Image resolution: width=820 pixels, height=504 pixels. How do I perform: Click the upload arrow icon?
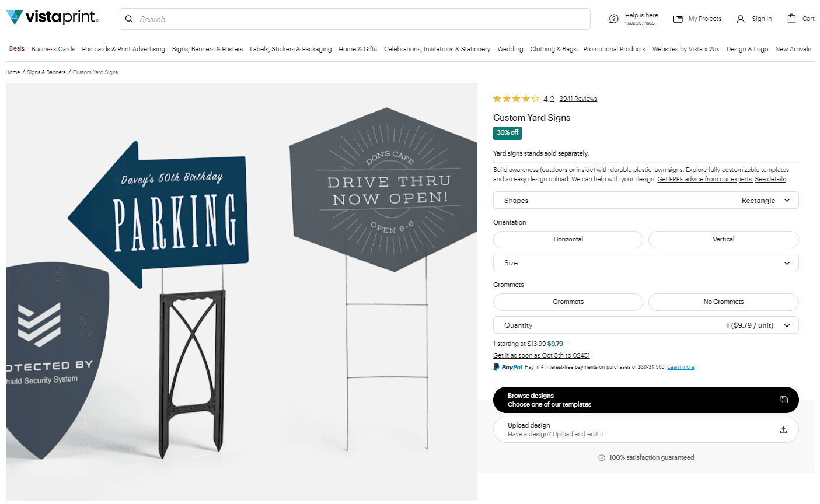coord(783,430)
